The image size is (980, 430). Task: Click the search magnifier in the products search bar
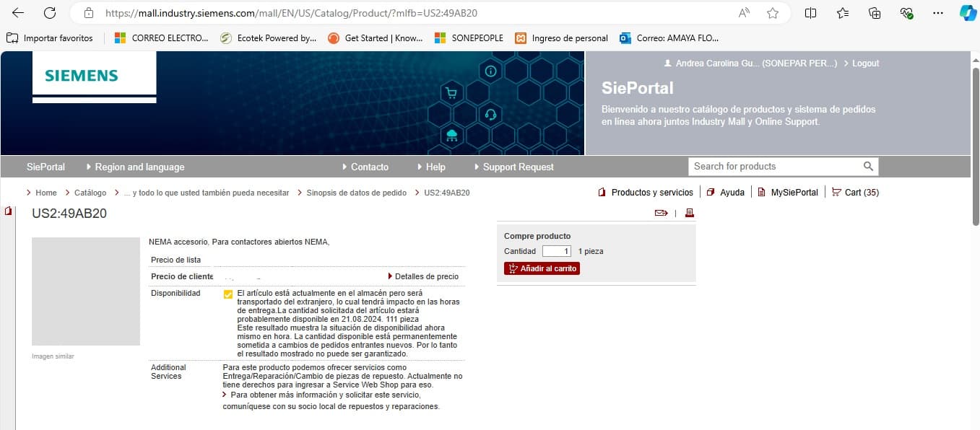point(868,166)
